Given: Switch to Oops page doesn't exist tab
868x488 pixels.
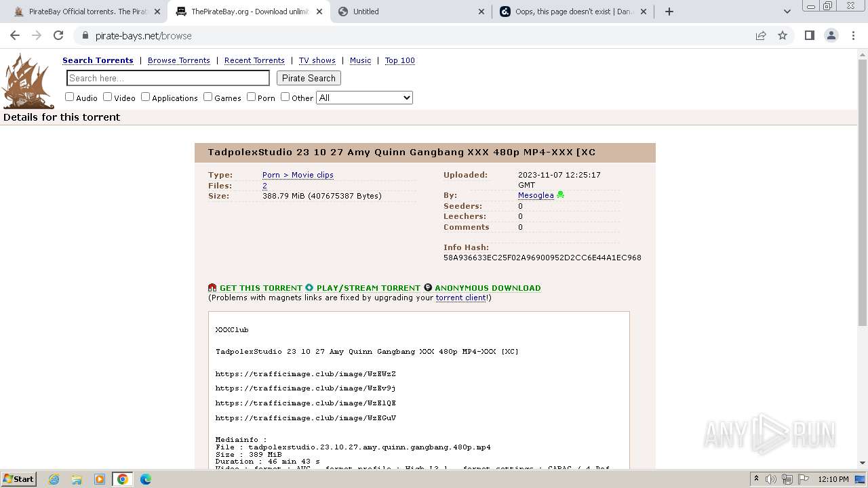Looking at the screenshot, I should tap(573, 12).
